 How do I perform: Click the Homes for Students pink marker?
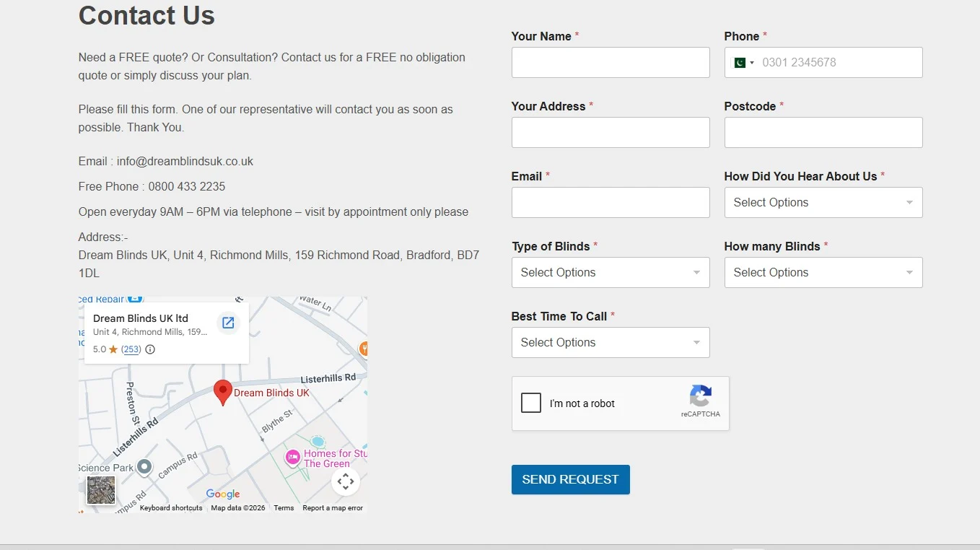(x=292, y=457)
